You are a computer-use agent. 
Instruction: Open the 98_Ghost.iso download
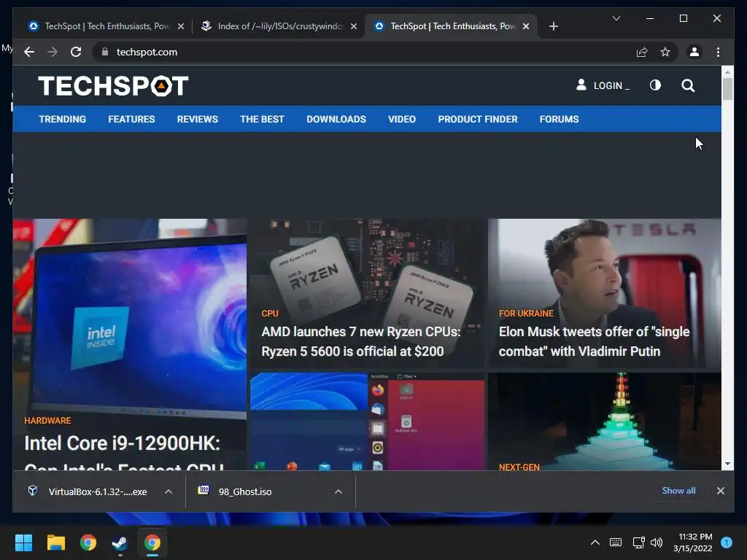coord(235,491)
